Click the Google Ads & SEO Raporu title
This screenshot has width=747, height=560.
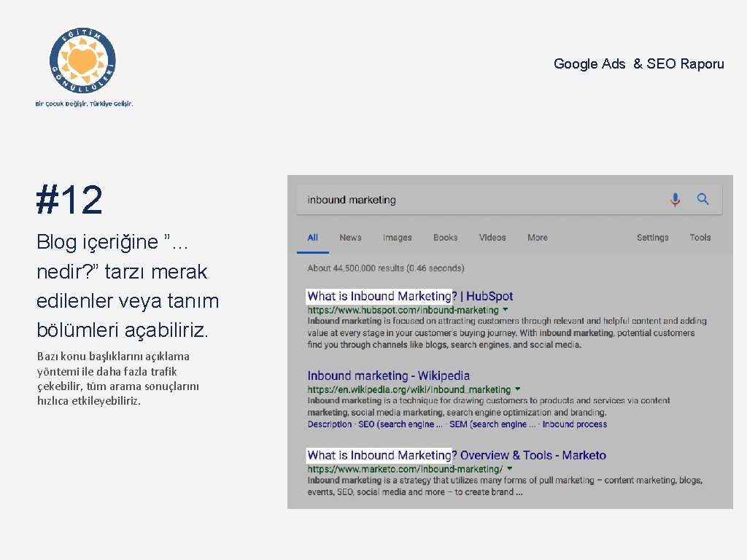pos(638,64)
